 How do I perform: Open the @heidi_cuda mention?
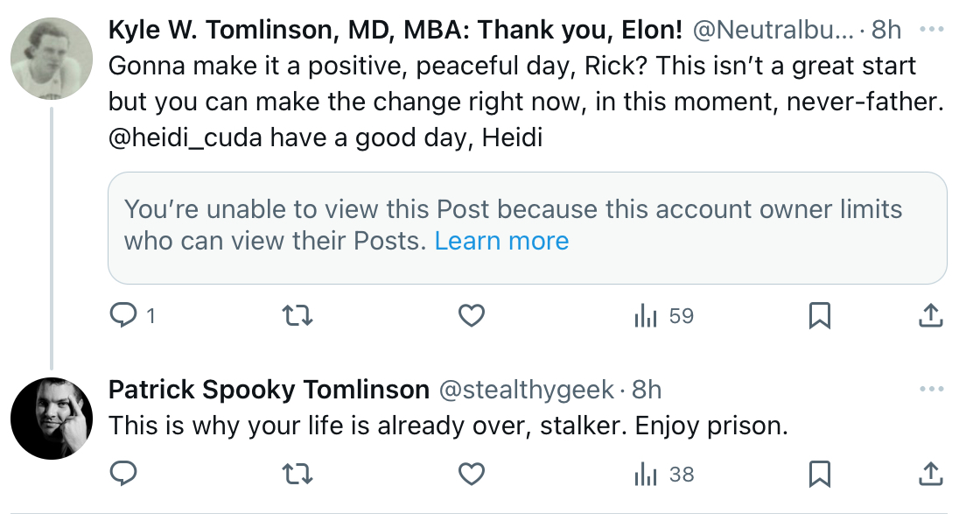(185, 137)
